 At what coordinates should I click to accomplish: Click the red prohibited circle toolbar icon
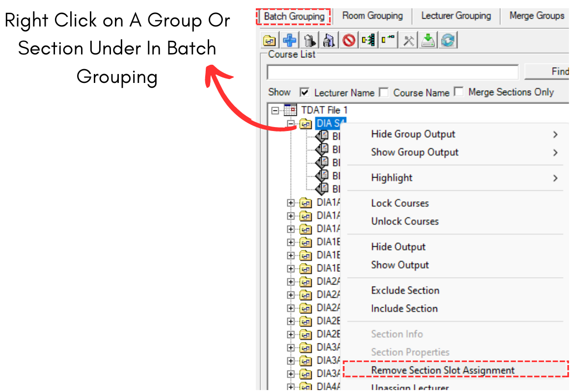[349, 40]
